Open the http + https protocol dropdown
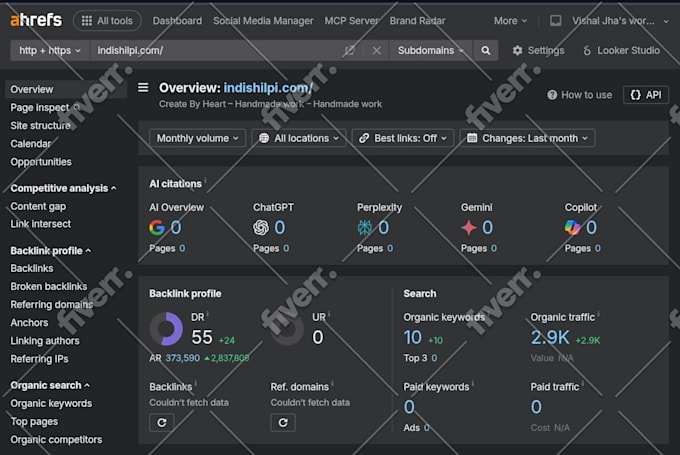The image size is (680, 455). (50, 51)
